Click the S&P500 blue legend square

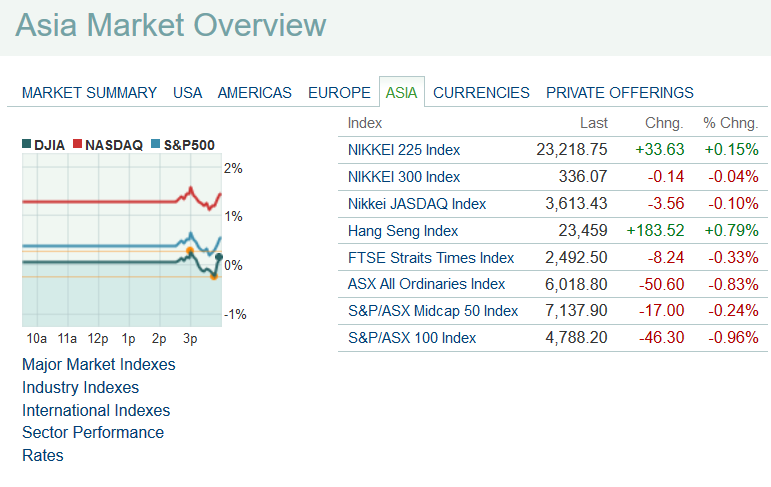[155, 144]
